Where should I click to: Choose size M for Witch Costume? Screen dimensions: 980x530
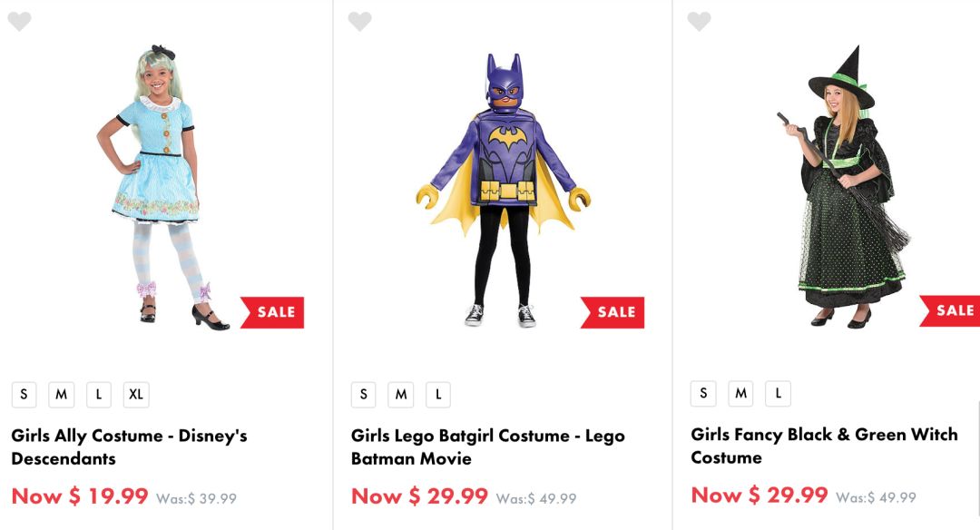740,394
